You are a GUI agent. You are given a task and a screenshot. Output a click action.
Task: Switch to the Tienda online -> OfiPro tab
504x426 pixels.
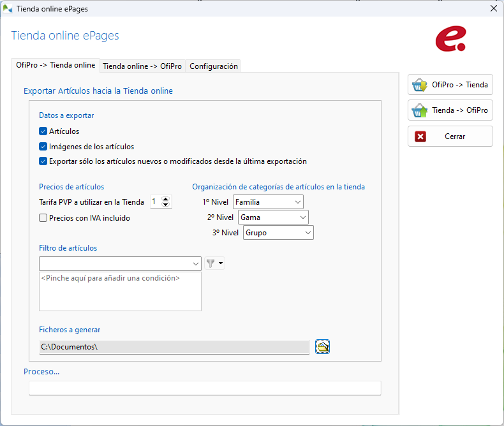click(142, 66)
